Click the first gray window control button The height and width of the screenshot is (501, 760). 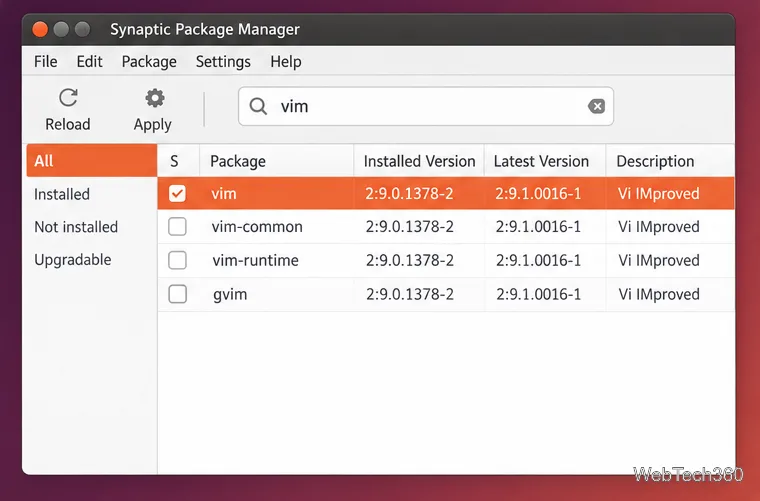(x=61, y=30)
